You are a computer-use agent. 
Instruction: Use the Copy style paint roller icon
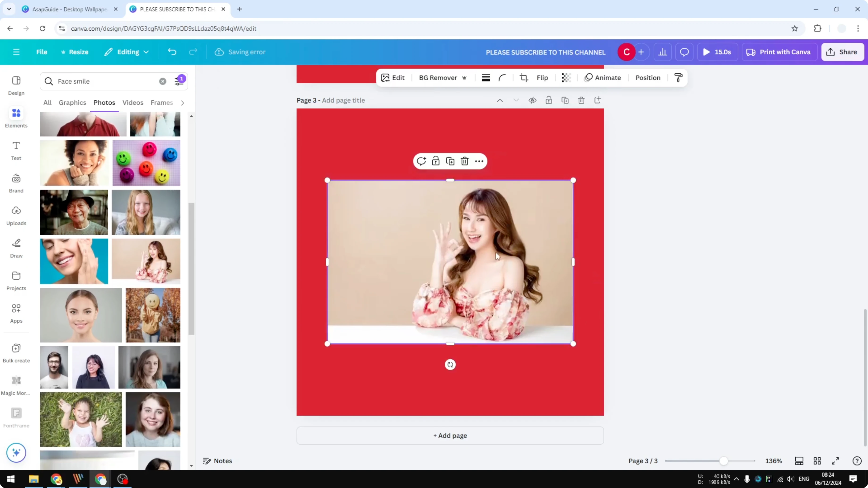pyautogui.click(x=678, y=78)
